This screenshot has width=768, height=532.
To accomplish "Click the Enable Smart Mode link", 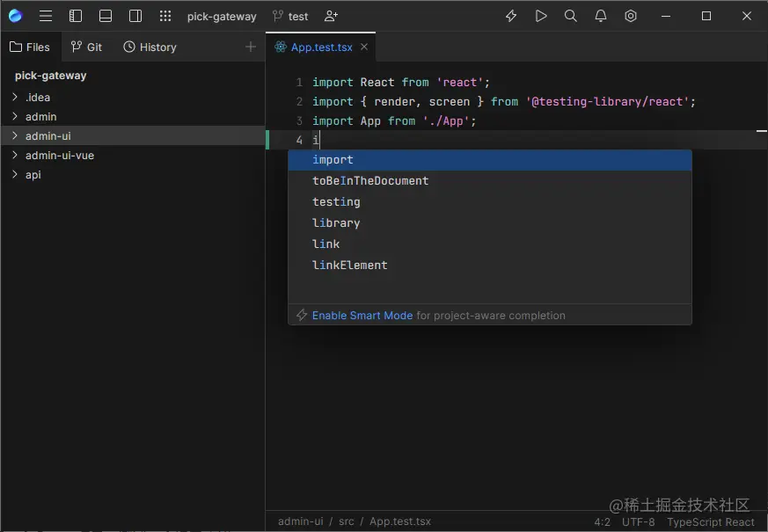I will 362,315.
